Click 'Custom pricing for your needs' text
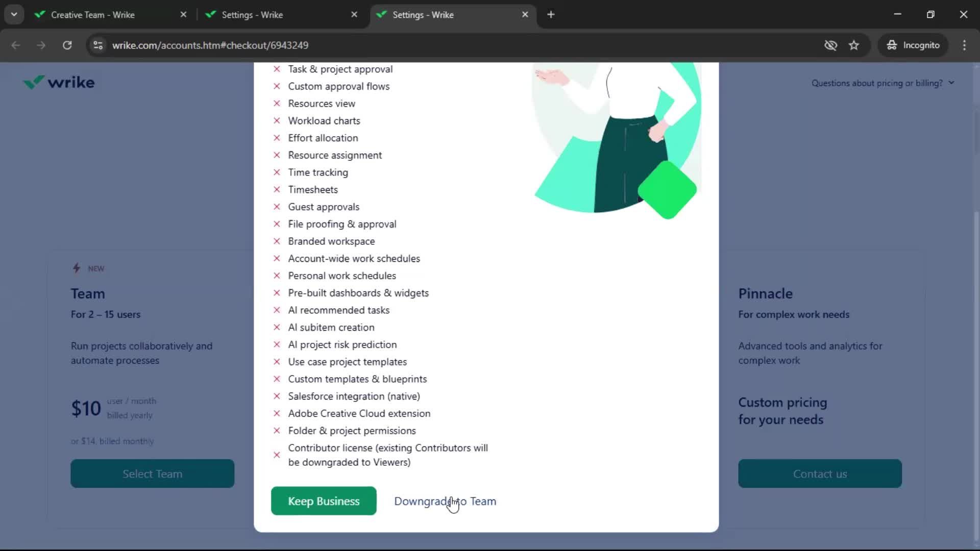The image size is (980, 551). [782, 411]
